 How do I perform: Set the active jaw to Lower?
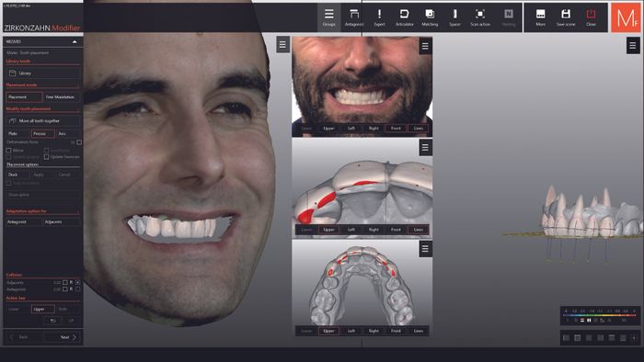click(x=18, y=309)
